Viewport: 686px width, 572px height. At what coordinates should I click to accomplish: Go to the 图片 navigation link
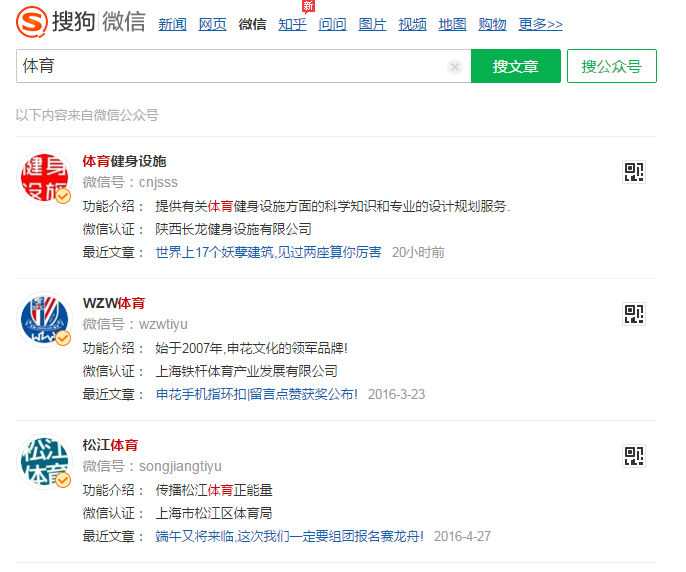[x=372, y=24]
